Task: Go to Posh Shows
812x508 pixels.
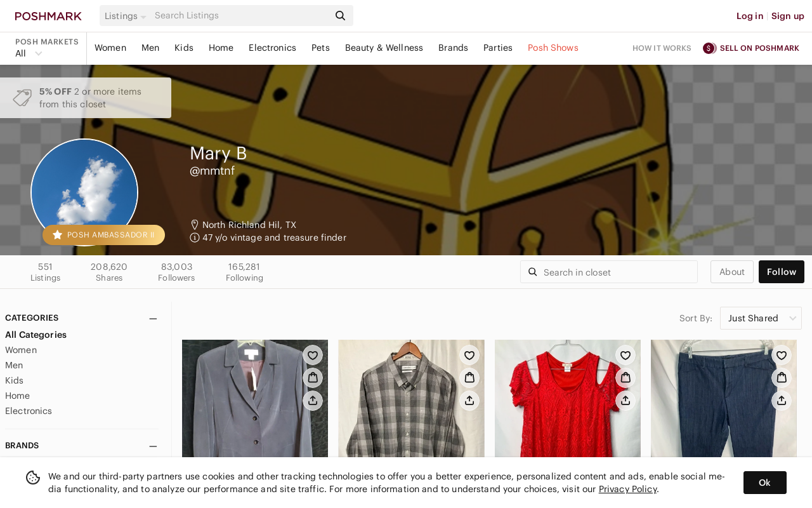Action: tap(553, 48)
